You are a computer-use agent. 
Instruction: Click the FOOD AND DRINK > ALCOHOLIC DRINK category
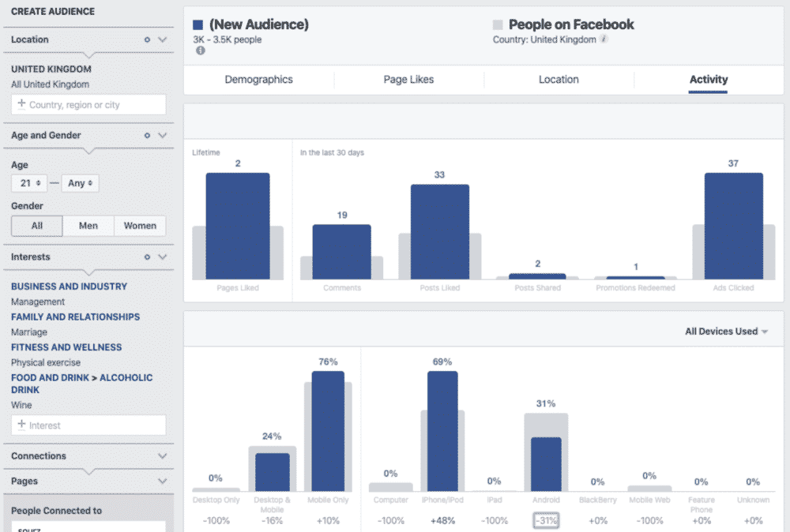click(x=81, y=384)
